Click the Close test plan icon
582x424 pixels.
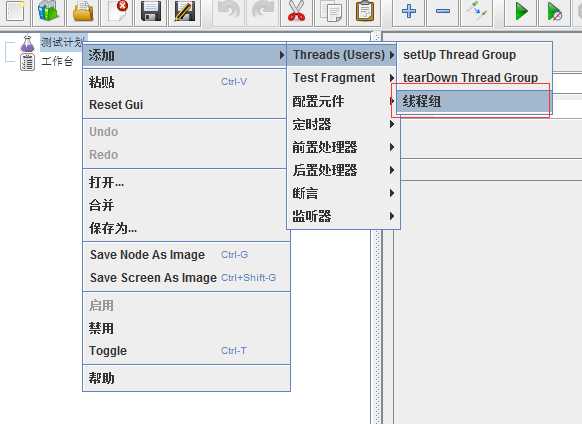(x=117, y=11)
